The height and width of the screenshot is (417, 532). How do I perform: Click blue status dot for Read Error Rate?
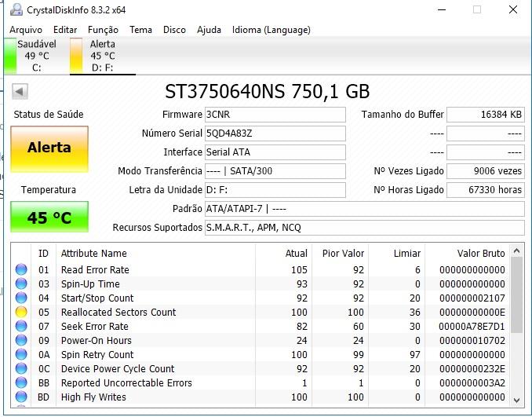[x=21, y=269]
